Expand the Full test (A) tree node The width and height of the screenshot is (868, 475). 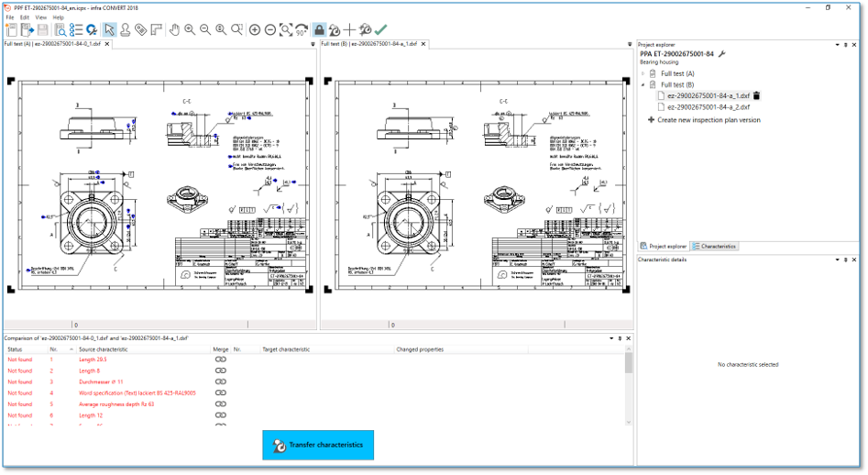643,73
